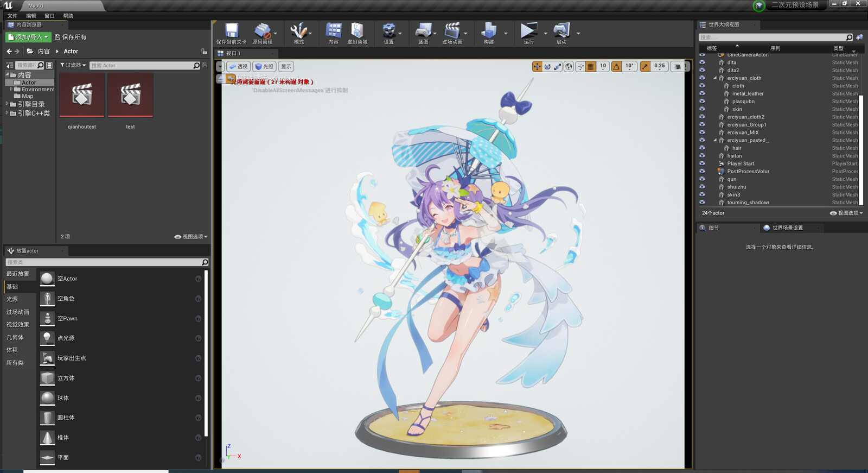Open the Filters (过滤器) dropdown
Image resolution: width=868 pixels, height=473 pixels.
[73, 65]
